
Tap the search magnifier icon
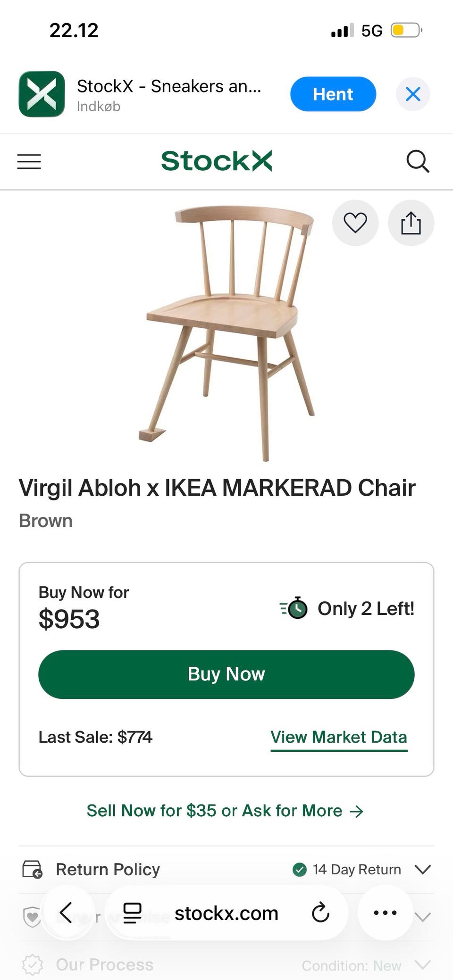pos(418,162)
